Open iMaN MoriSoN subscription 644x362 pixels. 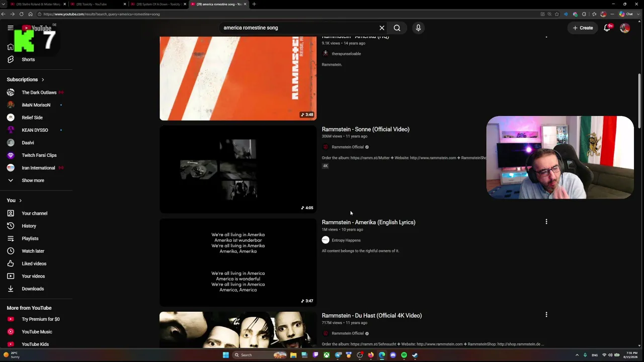[x=36, y=105]
